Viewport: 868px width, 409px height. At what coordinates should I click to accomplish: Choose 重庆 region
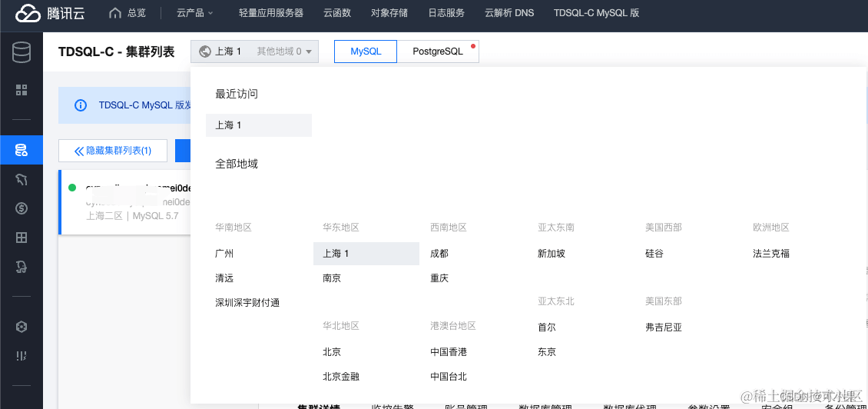click(x=439, y=278)
